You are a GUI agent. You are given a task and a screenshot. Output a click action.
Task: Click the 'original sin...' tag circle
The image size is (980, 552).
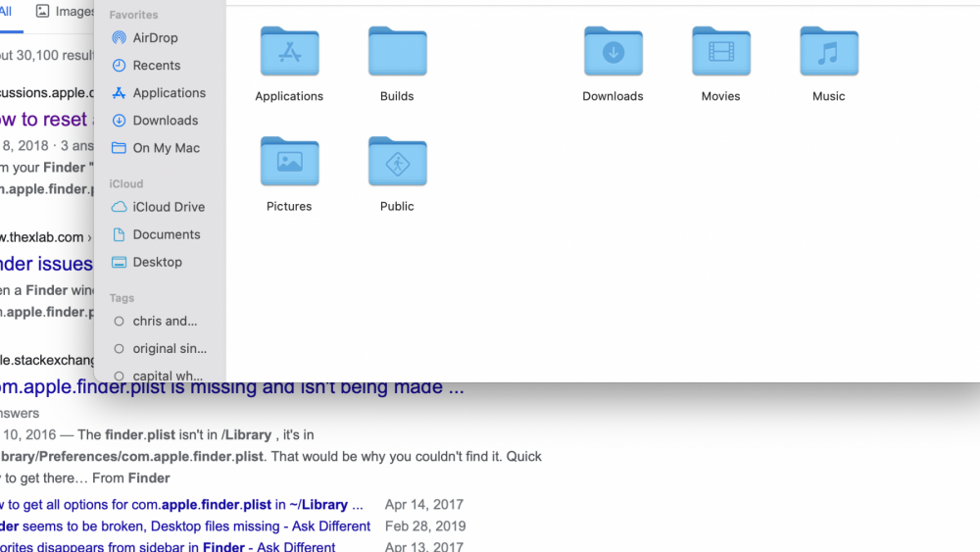click(119, 349)
